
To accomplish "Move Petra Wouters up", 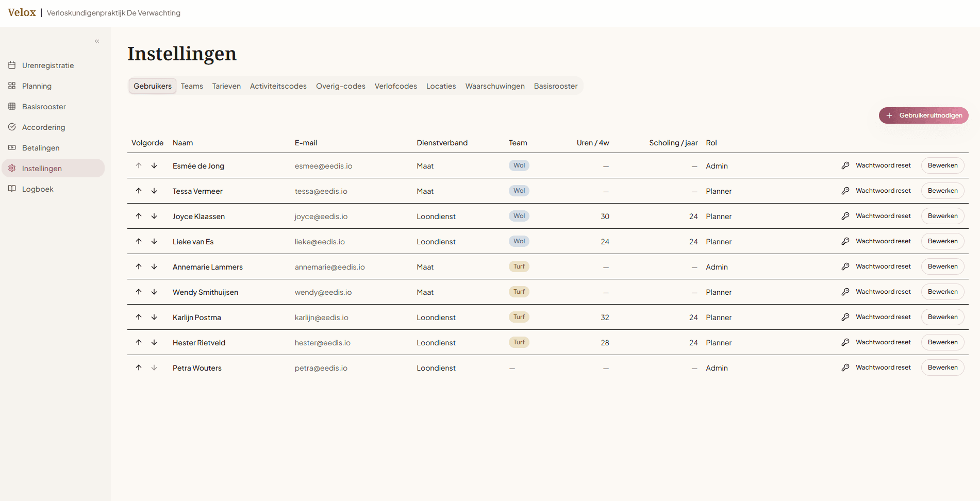I will pos(139,368).
